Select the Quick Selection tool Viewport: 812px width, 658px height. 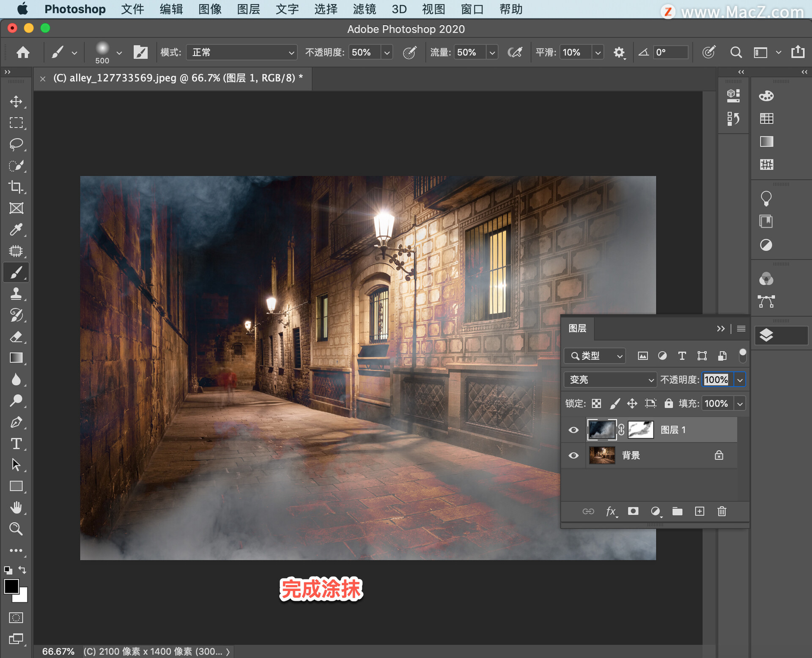click(16, 166)
